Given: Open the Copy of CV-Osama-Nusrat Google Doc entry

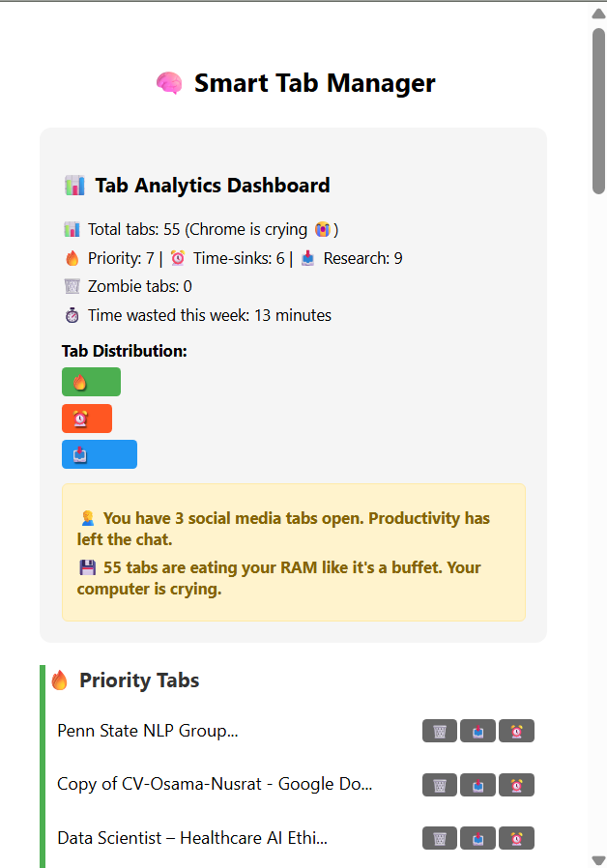Looking at the screenshot, I should point(215,785).
